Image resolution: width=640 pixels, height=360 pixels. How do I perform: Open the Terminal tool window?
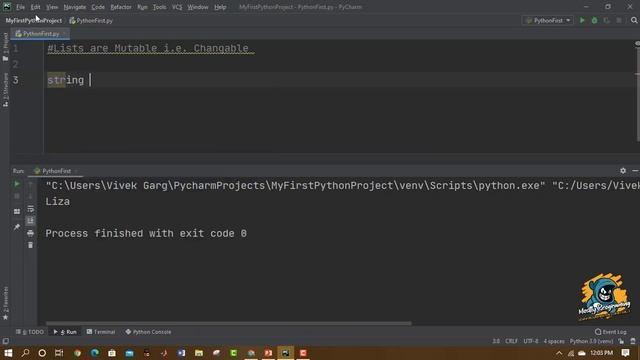click(x=101, y=332)
